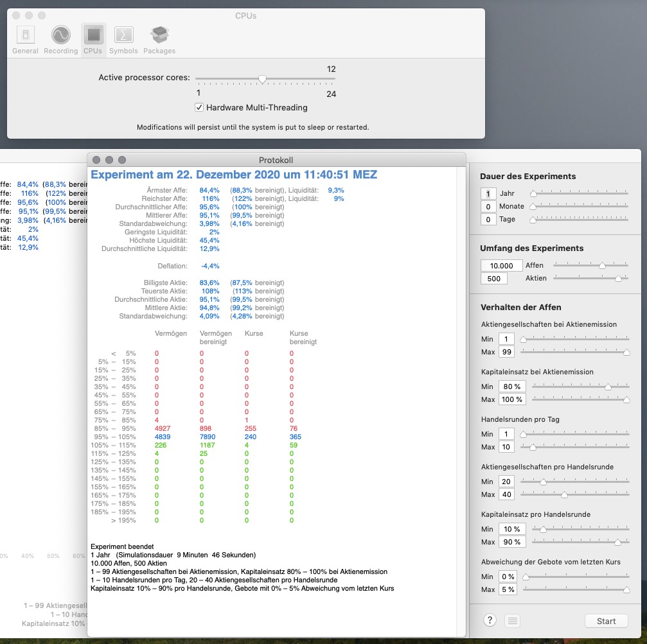Click the help question mark button
Viewport: 647px width, 644px height.
pyautogui.click(x=490, y=620)
